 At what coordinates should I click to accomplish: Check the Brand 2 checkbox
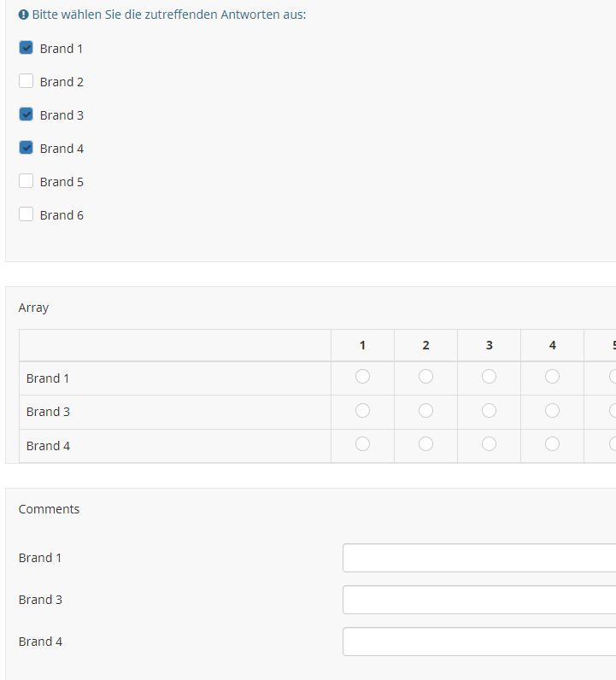(x=26, y=81)
